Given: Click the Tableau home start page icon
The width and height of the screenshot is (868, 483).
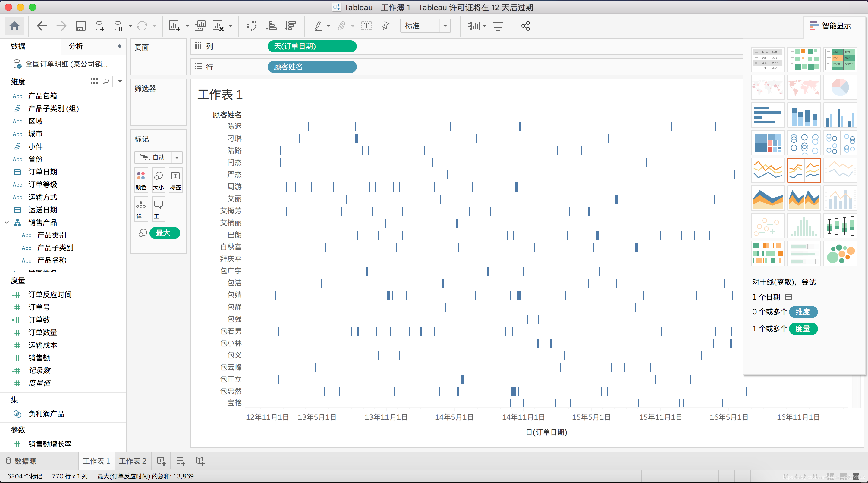Looking at the screenshot, I should pyautogui.click(x=14, y=26).
